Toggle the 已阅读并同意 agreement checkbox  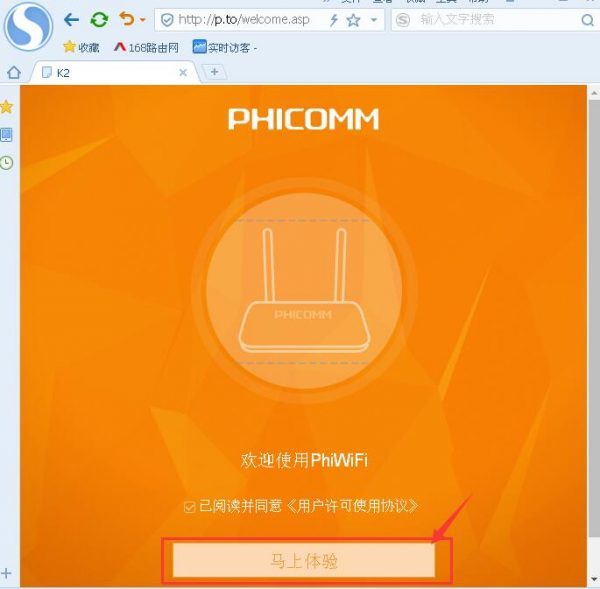coord(189,507)
